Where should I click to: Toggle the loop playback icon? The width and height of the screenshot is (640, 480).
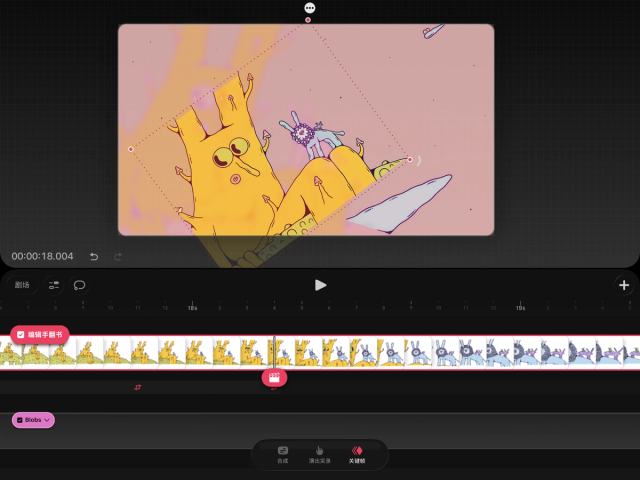(x=79, y=285)
